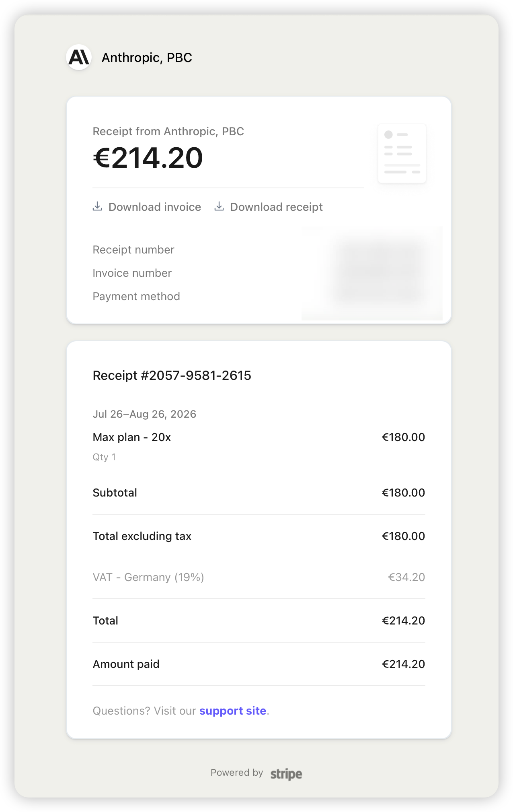Click the Jul 26–Aug 26, 2026 period
Screen dimensions: 513x812
point(144,414)
